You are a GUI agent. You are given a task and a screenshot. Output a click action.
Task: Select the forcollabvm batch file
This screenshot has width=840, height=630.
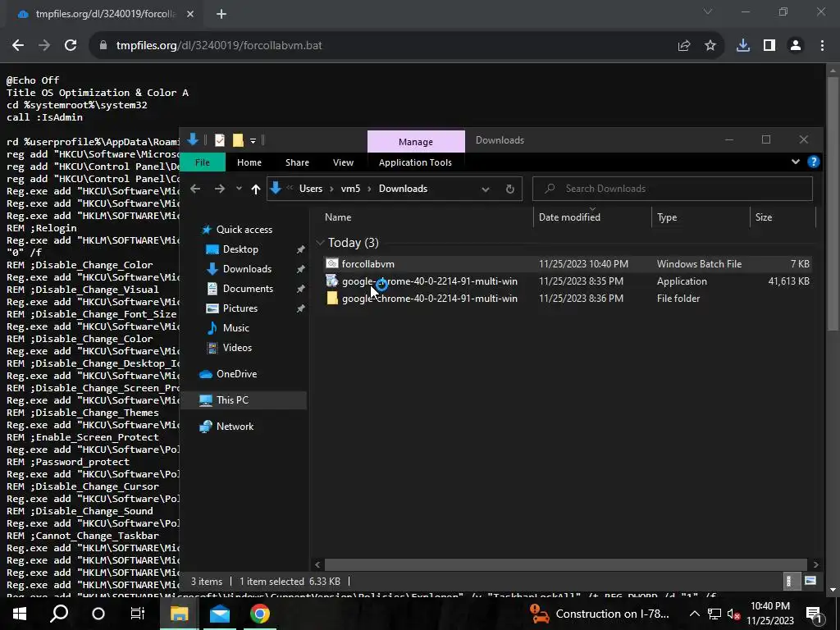coord(567,263)
